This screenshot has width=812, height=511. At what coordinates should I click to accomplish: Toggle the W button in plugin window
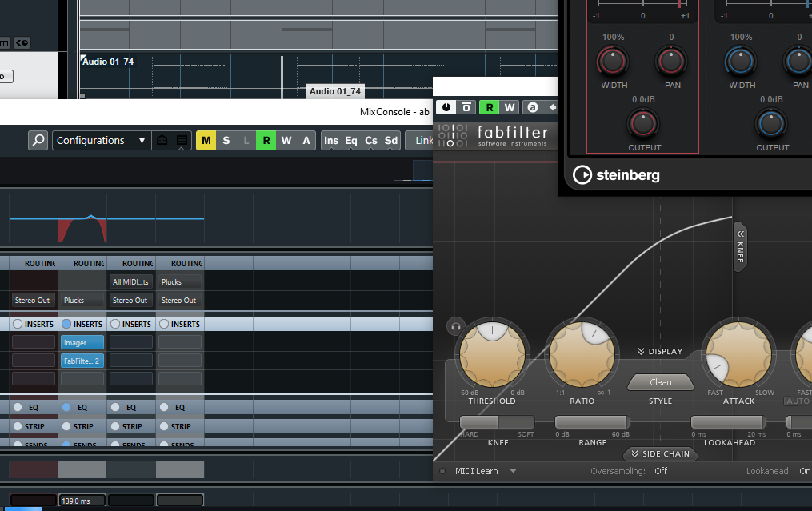[x=510, y=107]
